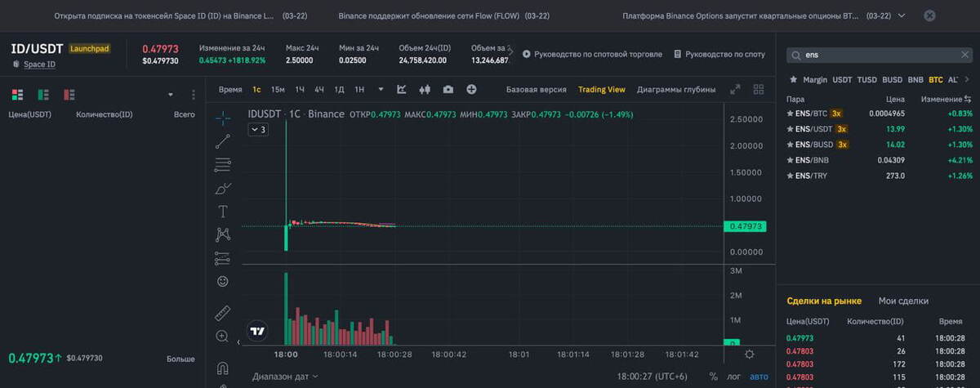Open chart settings gear
This screenshot has width=980, height=388.
point(750,355)
